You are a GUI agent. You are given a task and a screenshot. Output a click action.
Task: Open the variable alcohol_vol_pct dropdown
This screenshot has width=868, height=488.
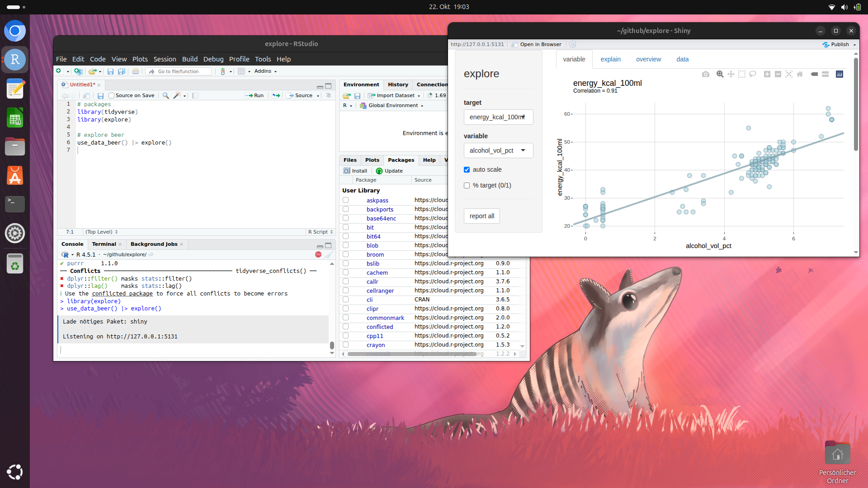498,150
